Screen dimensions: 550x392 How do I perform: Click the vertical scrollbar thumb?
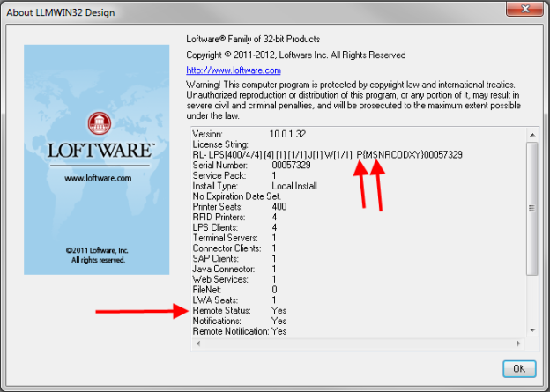pyautogui.click(x=532, y=208)
